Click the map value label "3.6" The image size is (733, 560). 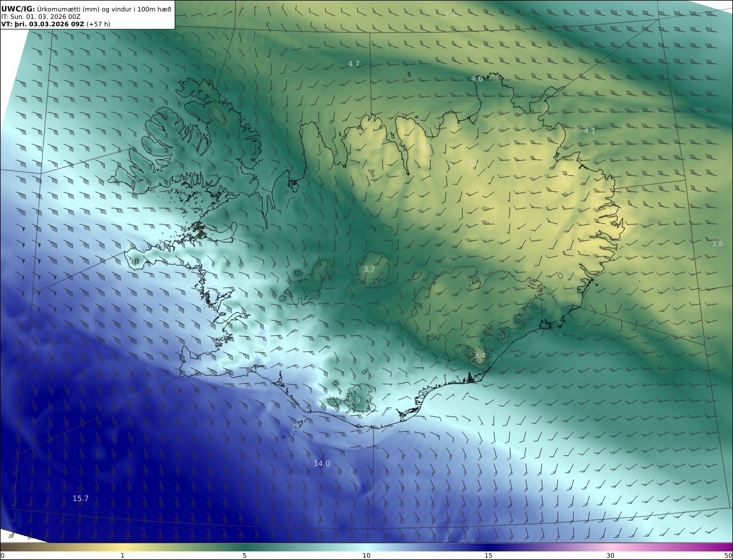[x=718, y=244]
